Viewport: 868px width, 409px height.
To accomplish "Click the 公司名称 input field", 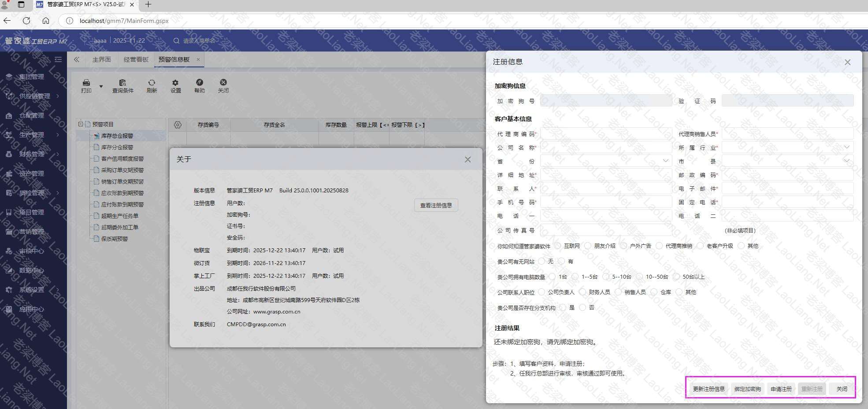I will point(606,147).
